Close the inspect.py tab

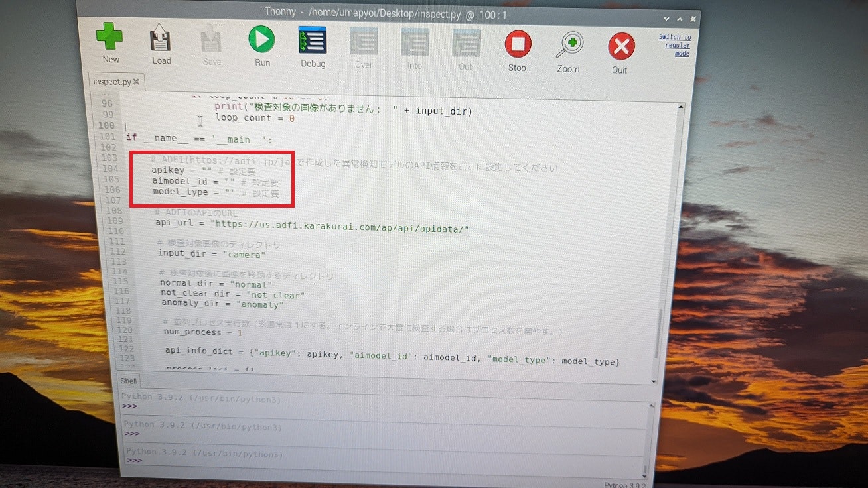point(137,82)
